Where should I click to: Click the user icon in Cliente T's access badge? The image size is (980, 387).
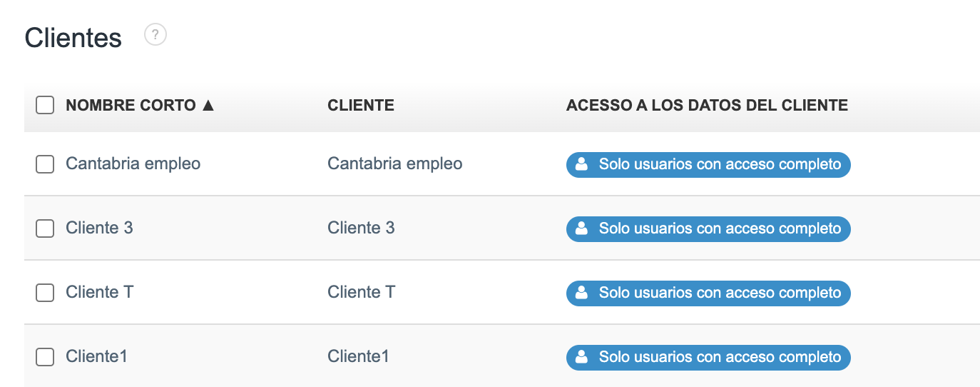tap(581, 293)
